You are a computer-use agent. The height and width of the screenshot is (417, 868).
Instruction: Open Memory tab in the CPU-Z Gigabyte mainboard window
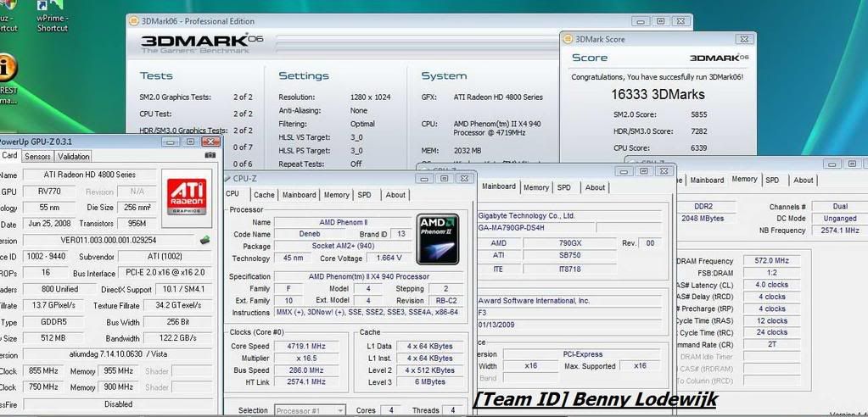tap(536, 188)
